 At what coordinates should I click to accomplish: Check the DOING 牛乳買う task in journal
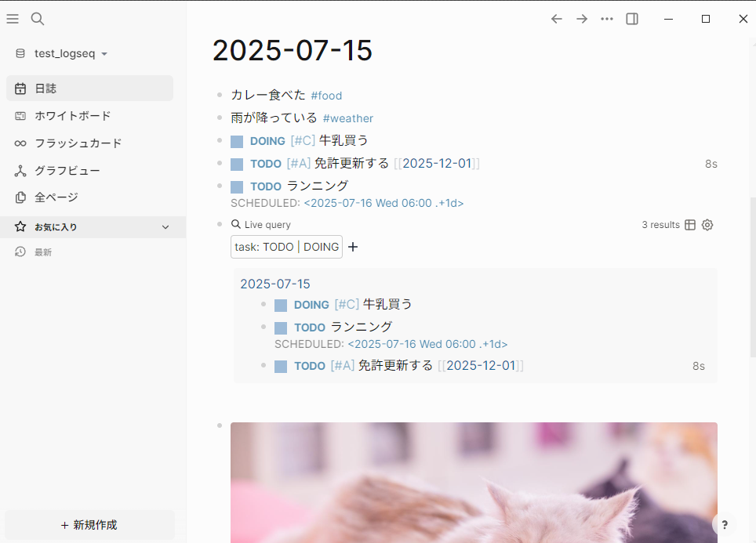(237, 142)
